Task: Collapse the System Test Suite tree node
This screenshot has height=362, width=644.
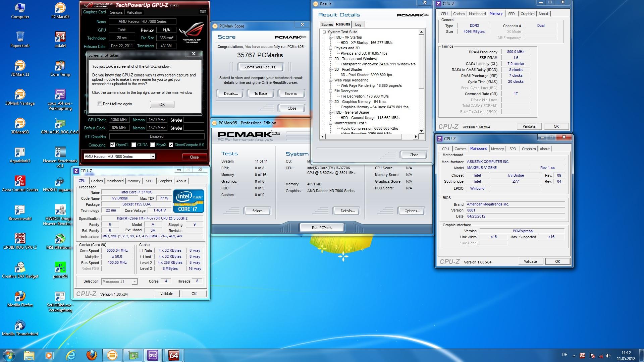Action: tap(324, 32)
